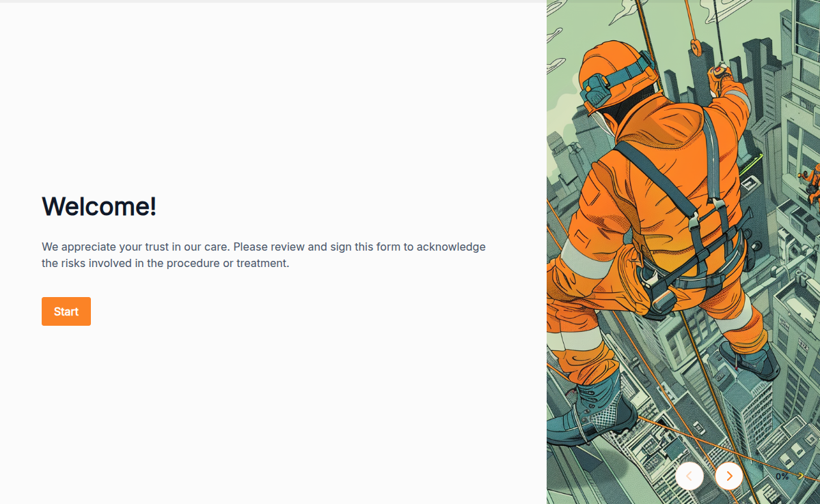Click the safety harness on worker's back
This screenshot has height=504, width=820.
click(x=683, y=219)
